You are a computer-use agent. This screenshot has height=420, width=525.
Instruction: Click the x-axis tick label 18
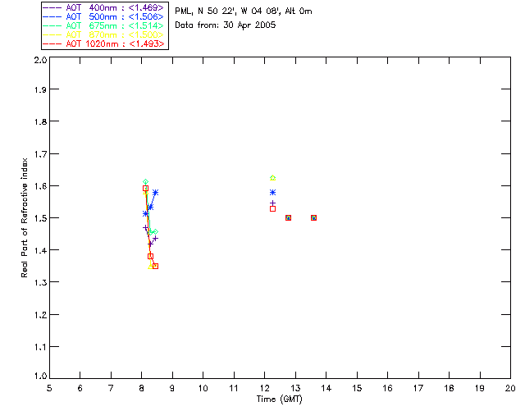pos(450,388)
